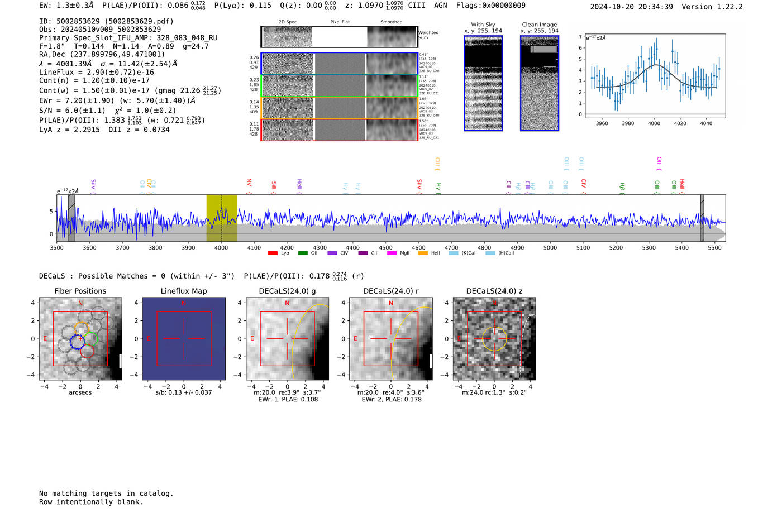
Task: Select the green-outlined fiber 2D spectrum row
Action: pos(339,86)
